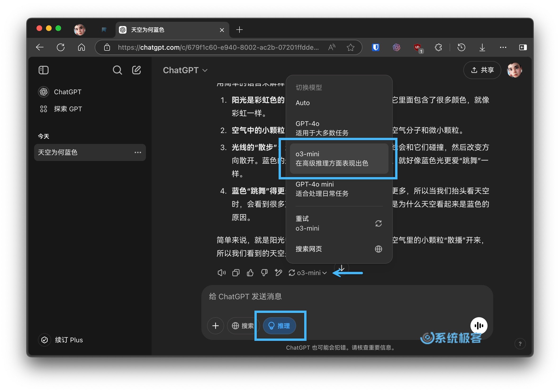Add page to favorites star

point(351,47)
